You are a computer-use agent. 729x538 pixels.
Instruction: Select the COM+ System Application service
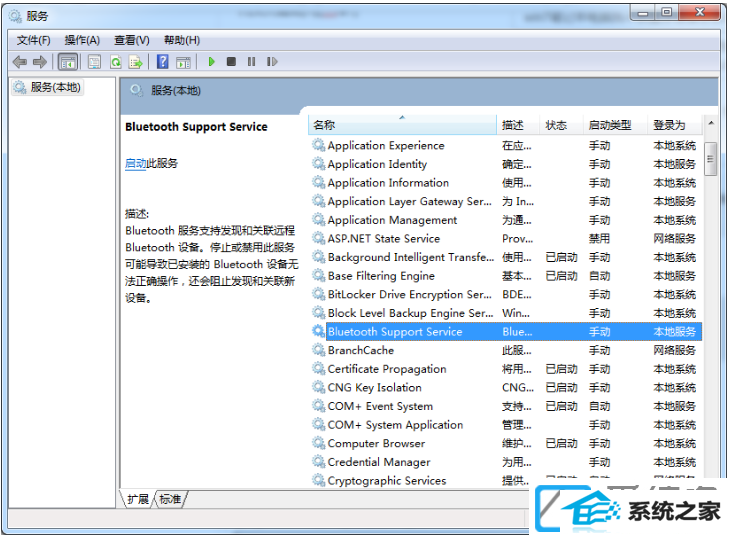506,425
